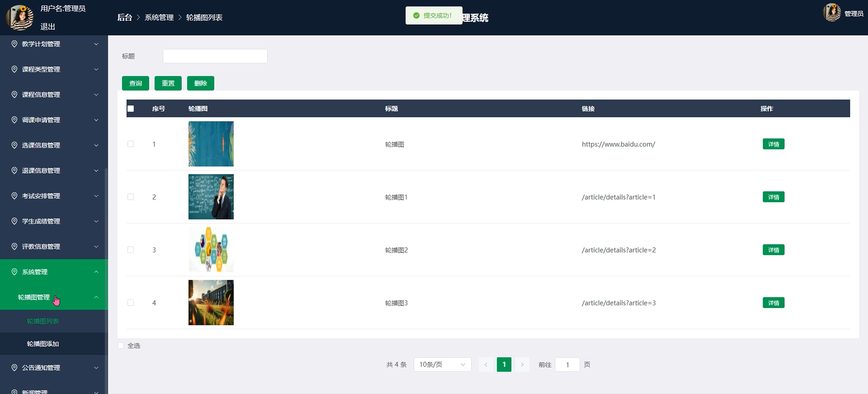This screenshot has height=394, width=868.
Task: Open 轮播图添加 submenu item
Action: tap(43, 344)
